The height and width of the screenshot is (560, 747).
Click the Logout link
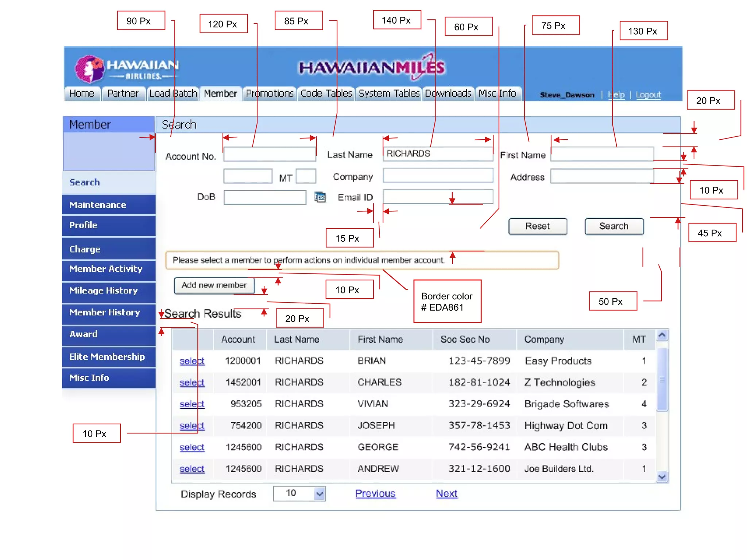coord(648,95)
